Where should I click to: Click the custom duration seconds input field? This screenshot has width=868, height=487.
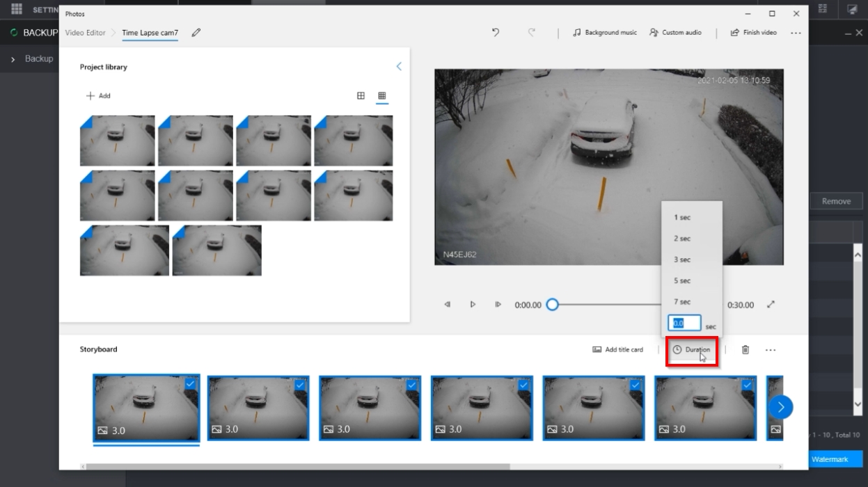684,324
